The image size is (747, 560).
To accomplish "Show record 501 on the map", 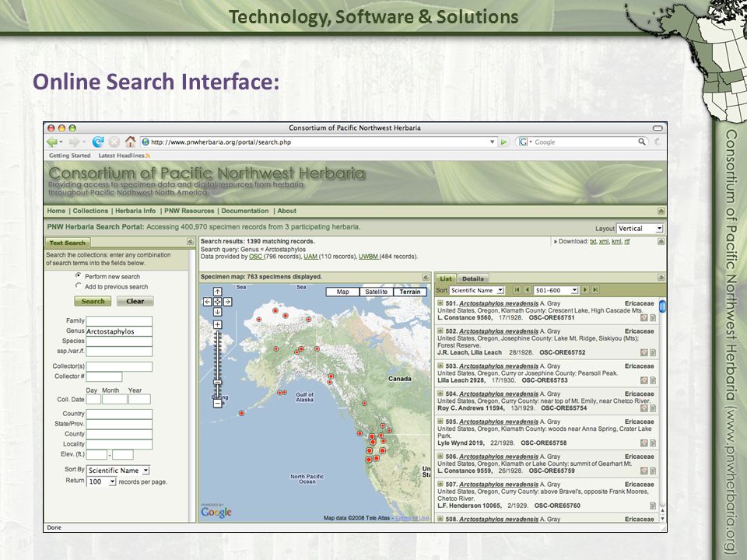I will click(x=644, y=317).
